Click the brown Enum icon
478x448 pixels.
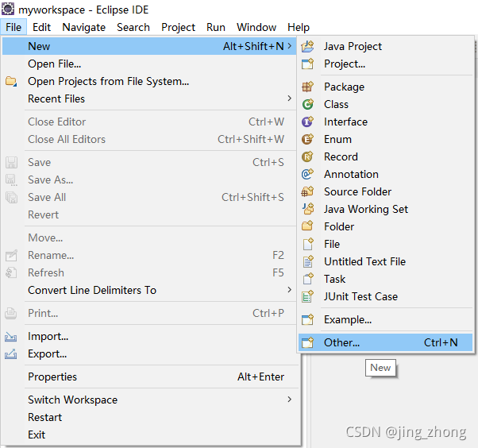[307, 139]
